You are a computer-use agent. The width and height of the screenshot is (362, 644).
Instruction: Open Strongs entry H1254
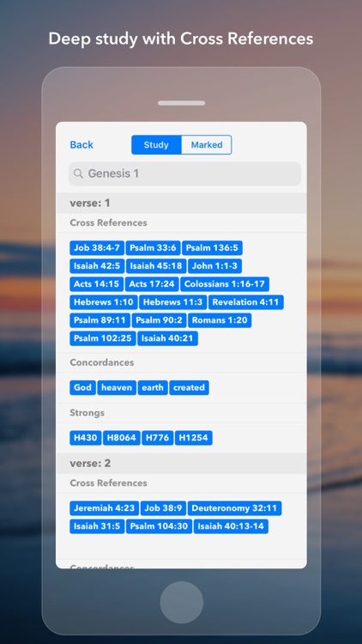193,438
